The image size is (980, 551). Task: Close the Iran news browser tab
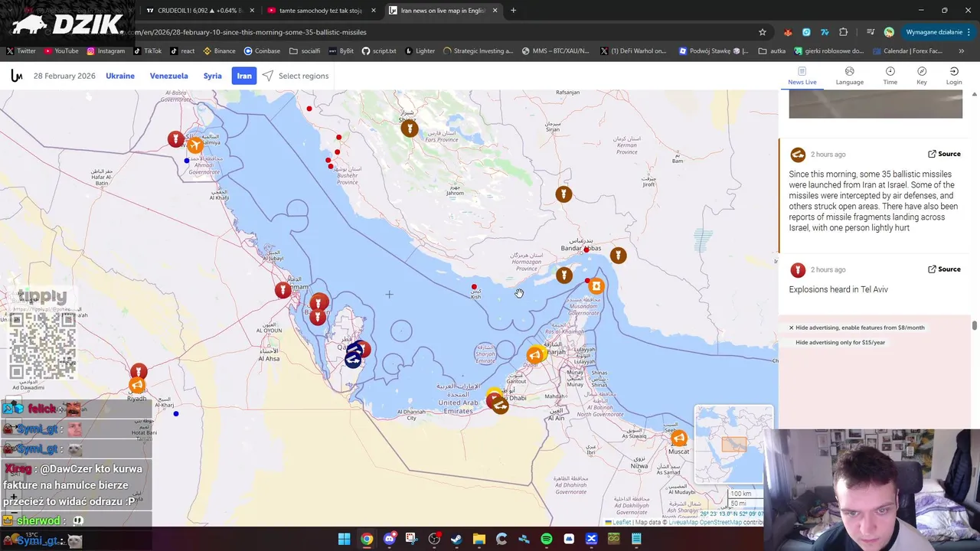tap(495, 11)
